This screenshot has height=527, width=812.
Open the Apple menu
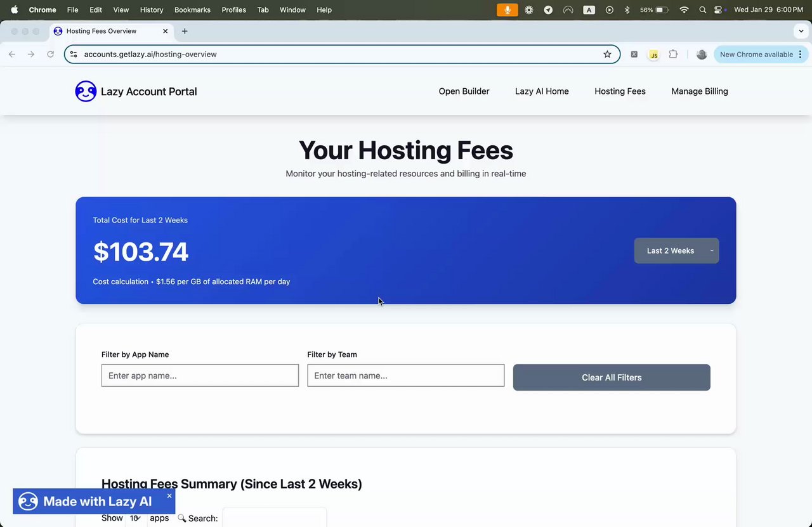coord(15,10)
